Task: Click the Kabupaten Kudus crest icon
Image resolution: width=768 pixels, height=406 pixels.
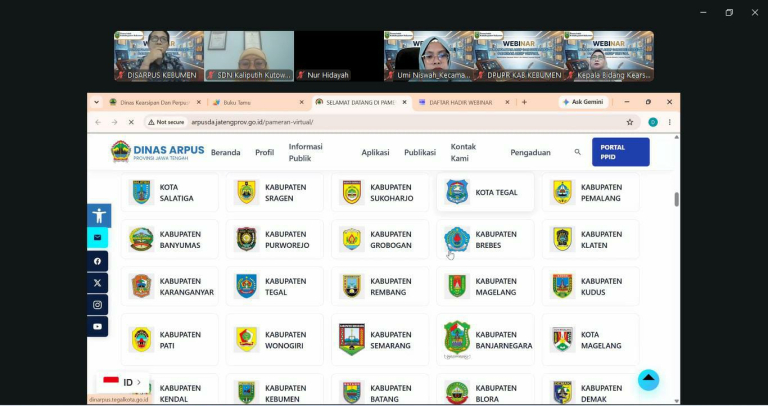Action: click(562, 286)
